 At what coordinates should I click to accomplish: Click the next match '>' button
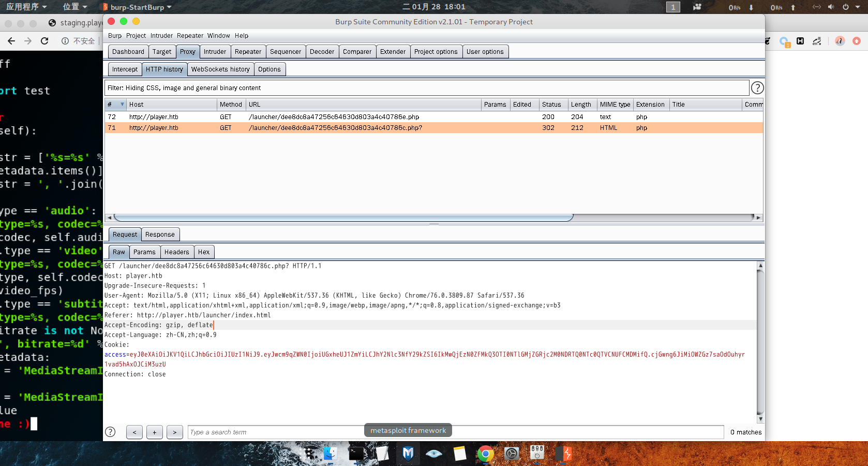point(174,432)
